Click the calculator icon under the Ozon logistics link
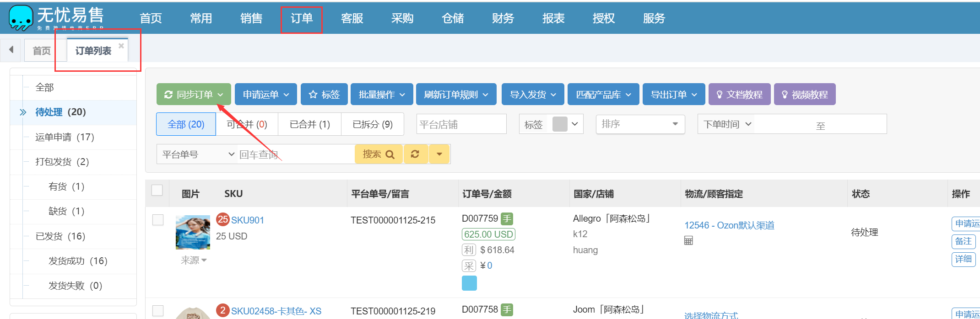 (x=688, y=240)
